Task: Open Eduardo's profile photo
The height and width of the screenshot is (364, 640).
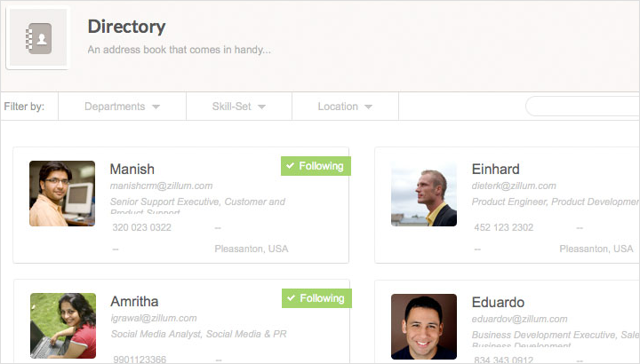Action: point(424,326)
